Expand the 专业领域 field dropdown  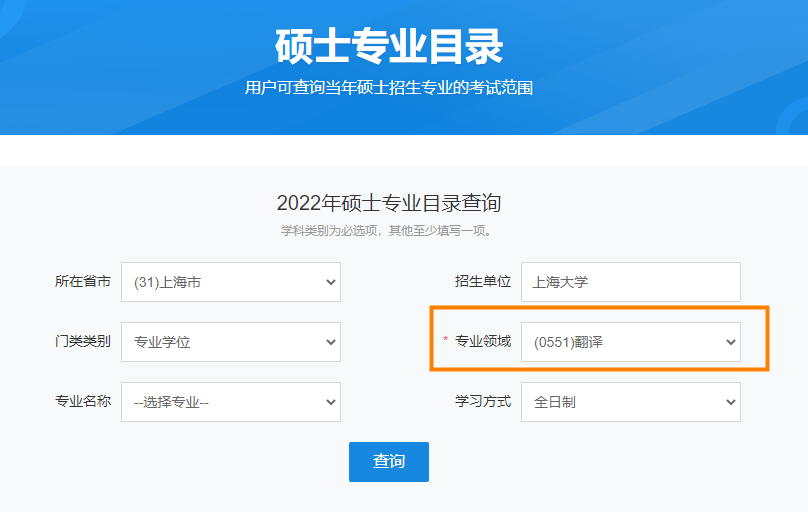pyautogui.click(x=630, y=342)
